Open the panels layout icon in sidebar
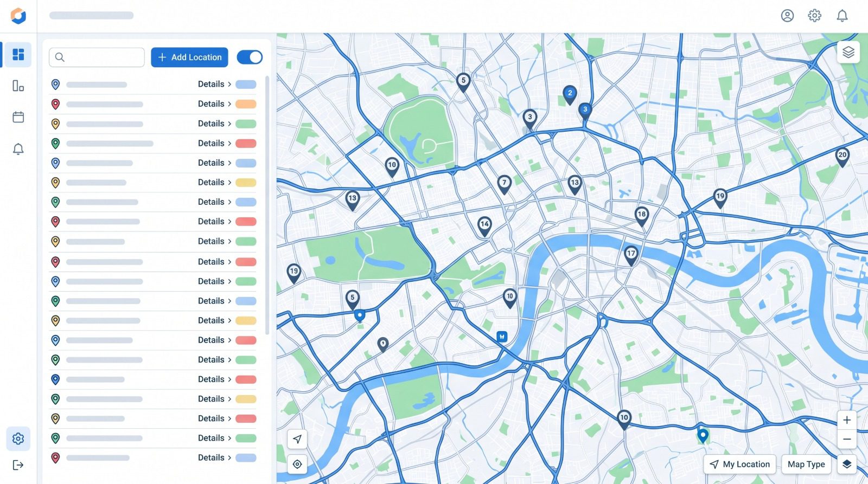 pos(18,86)
